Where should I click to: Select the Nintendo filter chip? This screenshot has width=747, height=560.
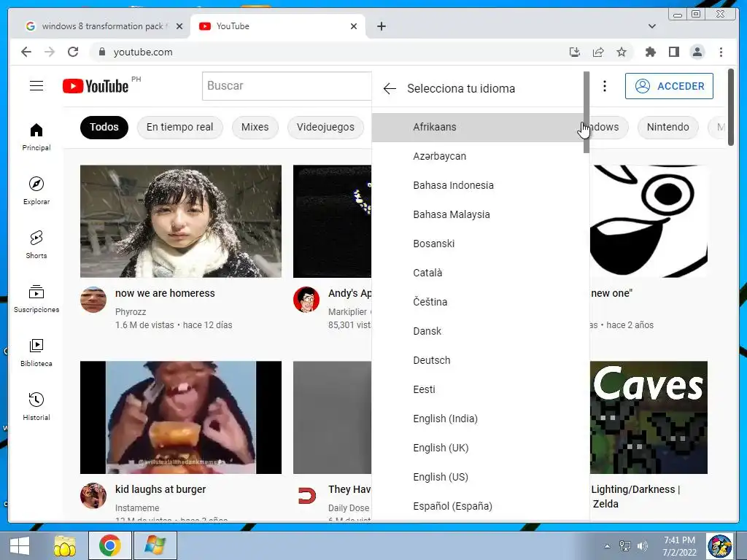pos(667,127)
